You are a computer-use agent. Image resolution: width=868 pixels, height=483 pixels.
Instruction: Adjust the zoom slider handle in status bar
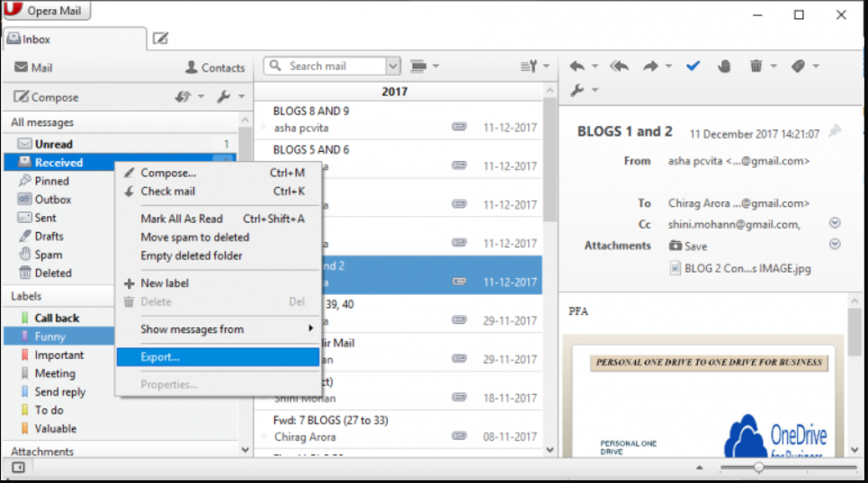point(759,468)
